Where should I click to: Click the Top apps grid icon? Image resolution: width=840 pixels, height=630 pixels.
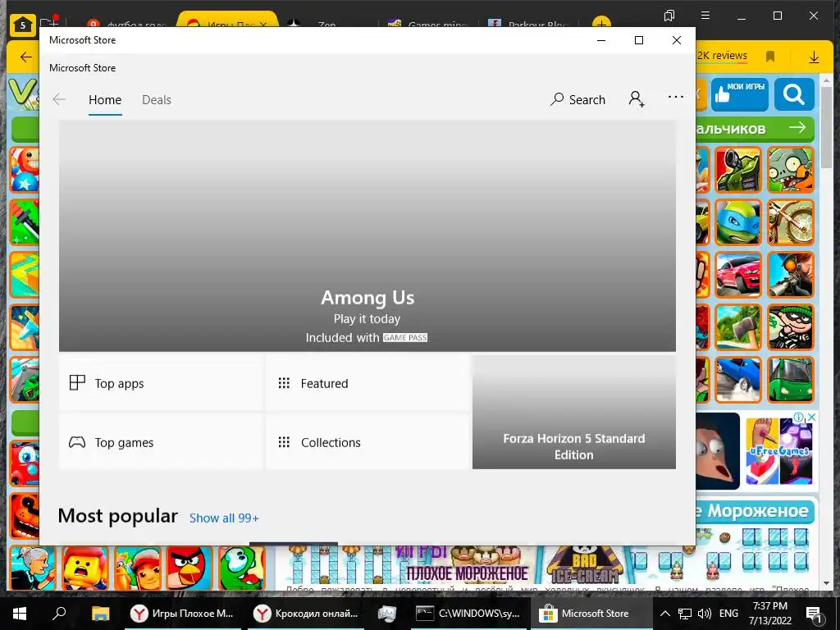point(77,382)
